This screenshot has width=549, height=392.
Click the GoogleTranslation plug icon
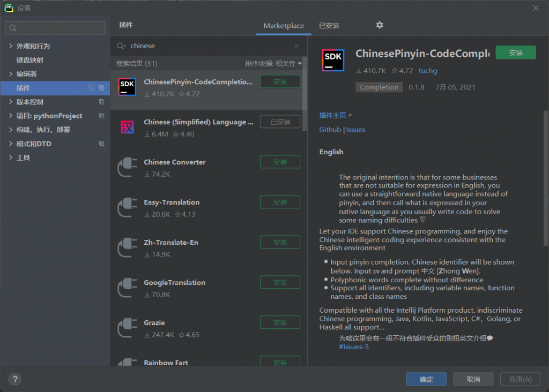pos(127,288)
